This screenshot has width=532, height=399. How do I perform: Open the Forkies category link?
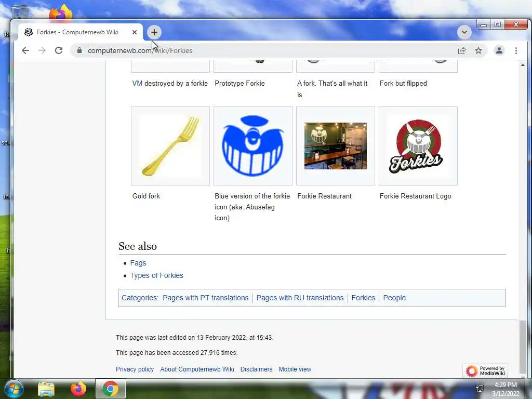coord(363,298)
